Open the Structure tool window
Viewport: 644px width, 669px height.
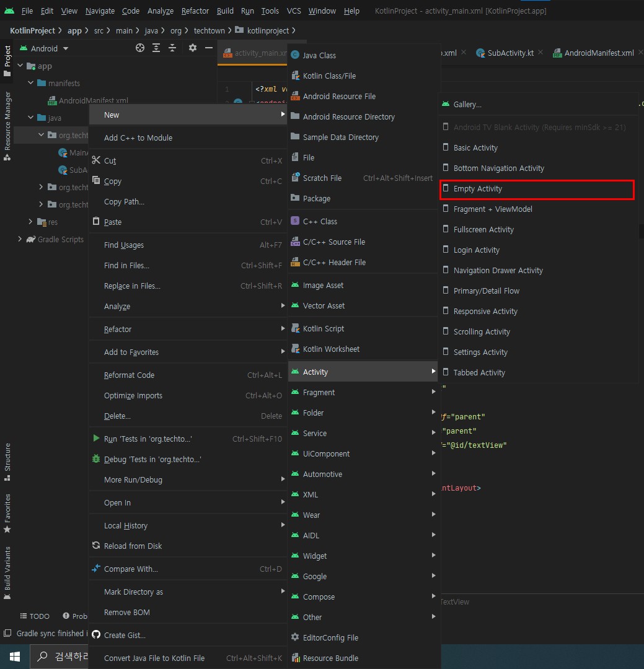point(7,462)
